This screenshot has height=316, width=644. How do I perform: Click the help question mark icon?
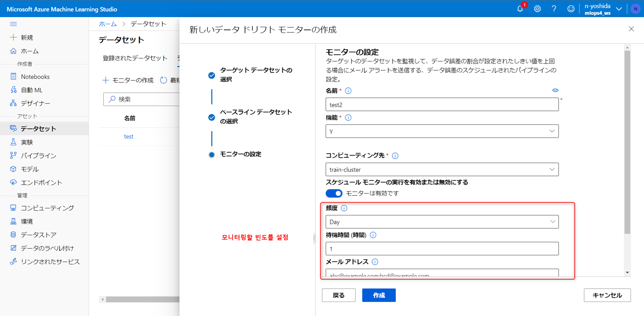(554, 9)
